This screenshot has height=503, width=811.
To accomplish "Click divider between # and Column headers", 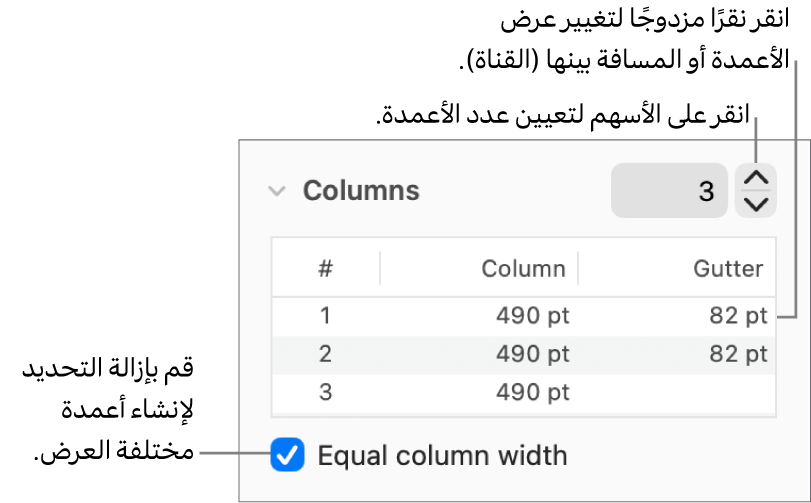I will 380,268.
